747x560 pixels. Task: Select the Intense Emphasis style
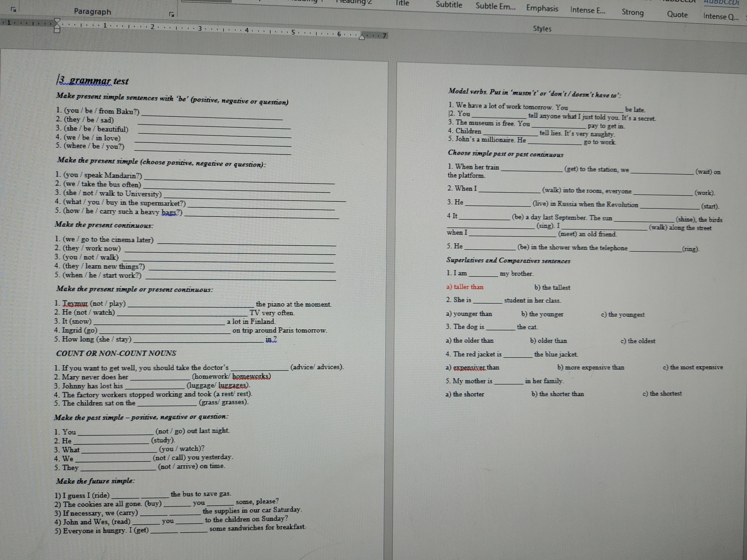pyautogui.click(x=587, y=10)
